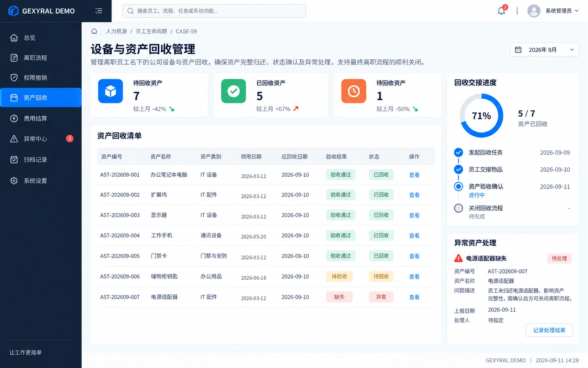Click the search magnifier icon
The height and width of the screenshot is (368, 588).
tap(130, 11)
